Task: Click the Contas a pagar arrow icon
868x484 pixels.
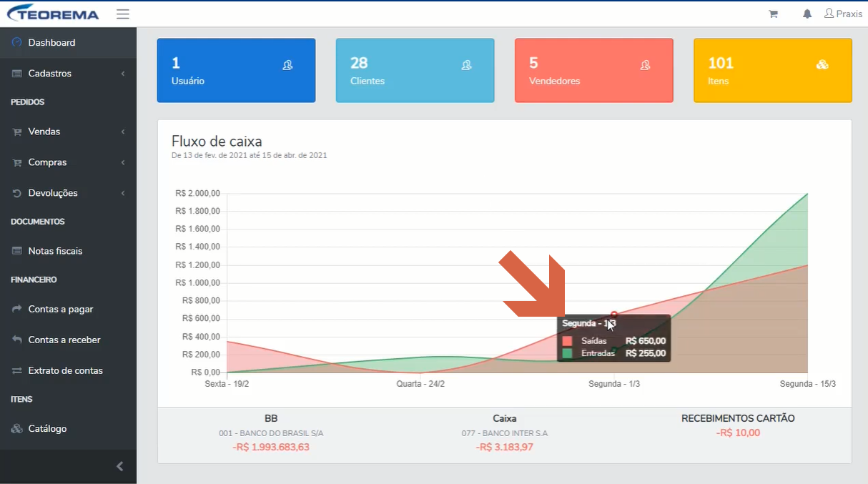Action: click(x=17, y=309)
